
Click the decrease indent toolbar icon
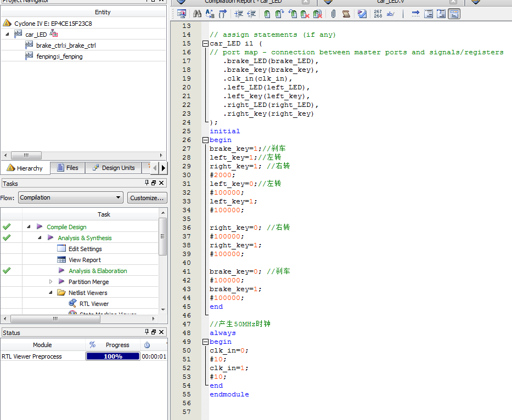click(251, 14)
